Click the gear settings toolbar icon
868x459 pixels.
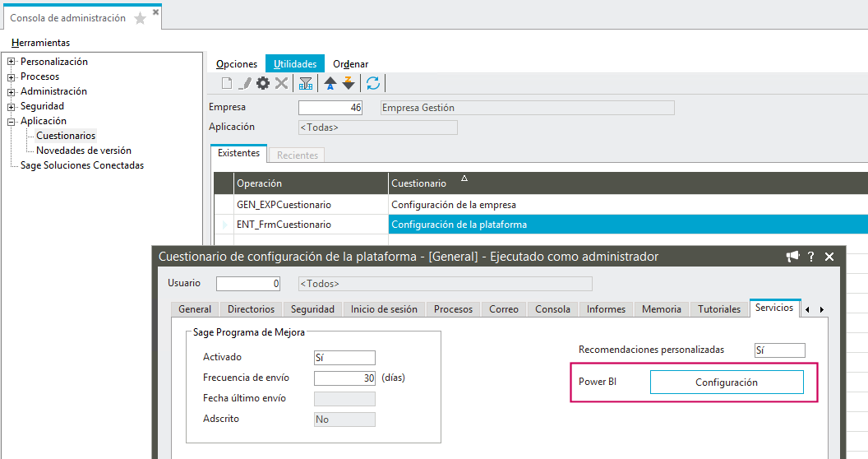click(x=263, y=83)
